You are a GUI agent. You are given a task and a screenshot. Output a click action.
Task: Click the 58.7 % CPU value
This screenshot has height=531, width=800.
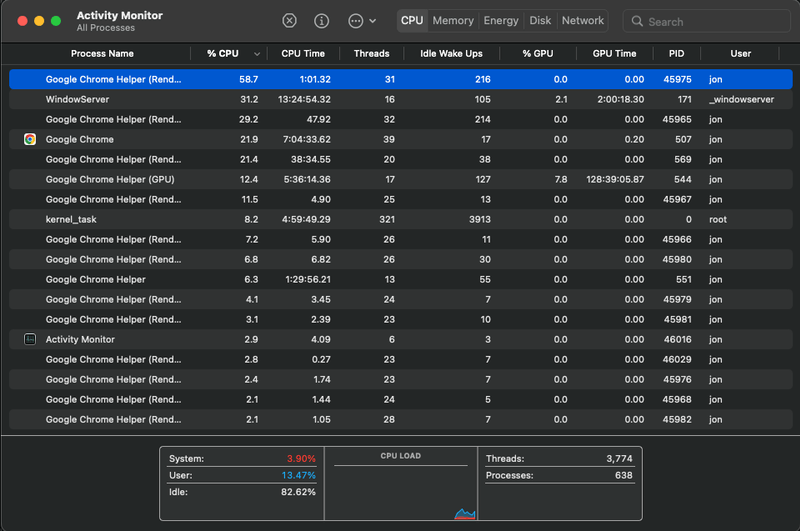tap(248, 79)
